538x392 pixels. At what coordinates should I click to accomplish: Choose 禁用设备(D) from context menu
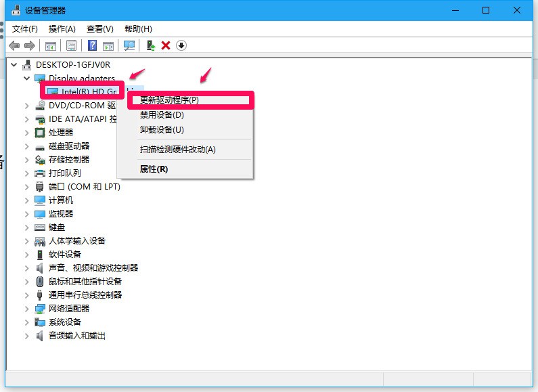[185, 115]
